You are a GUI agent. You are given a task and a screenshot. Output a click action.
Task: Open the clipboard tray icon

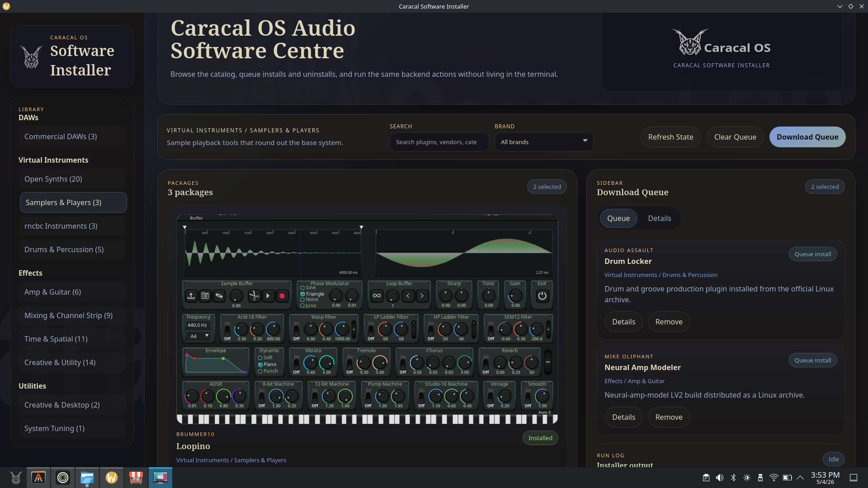click(706, 478)
